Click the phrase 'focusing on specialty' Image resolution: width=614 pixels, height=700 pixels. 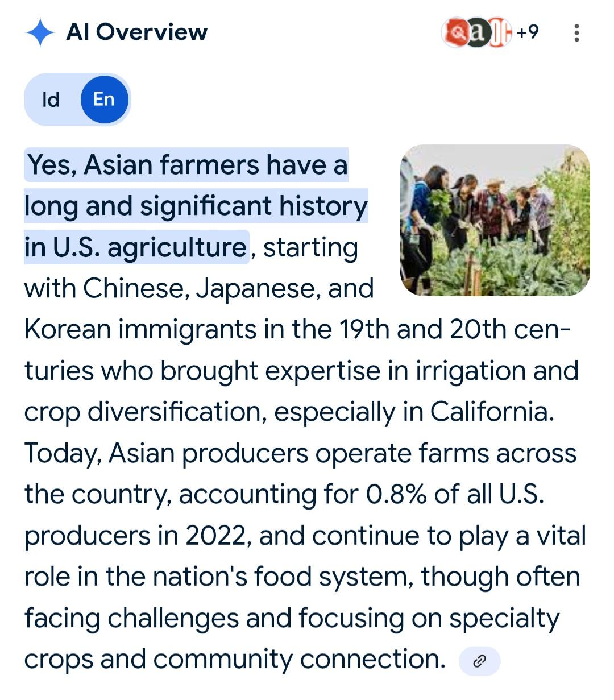[x=429, y=619]
